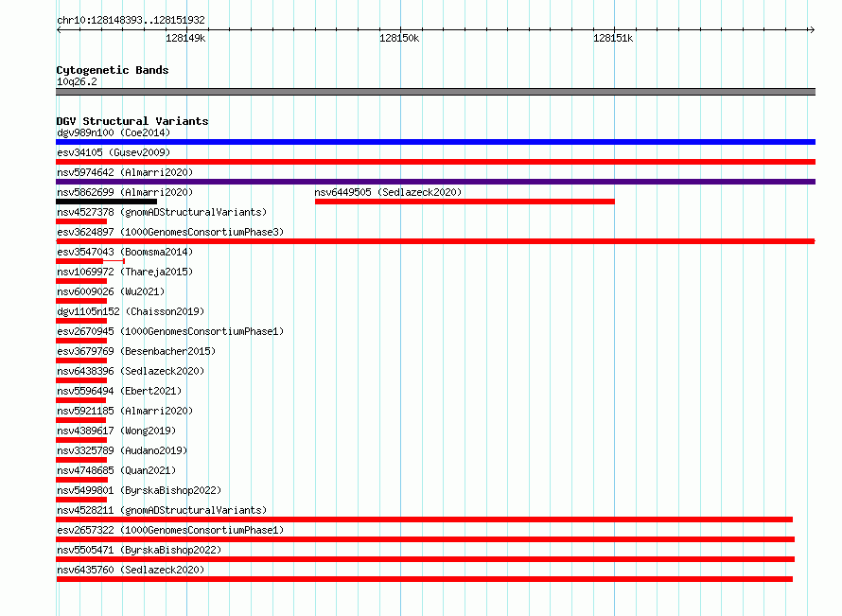Open variant nsv3325789 (Audano2019) label

point(122,450)
